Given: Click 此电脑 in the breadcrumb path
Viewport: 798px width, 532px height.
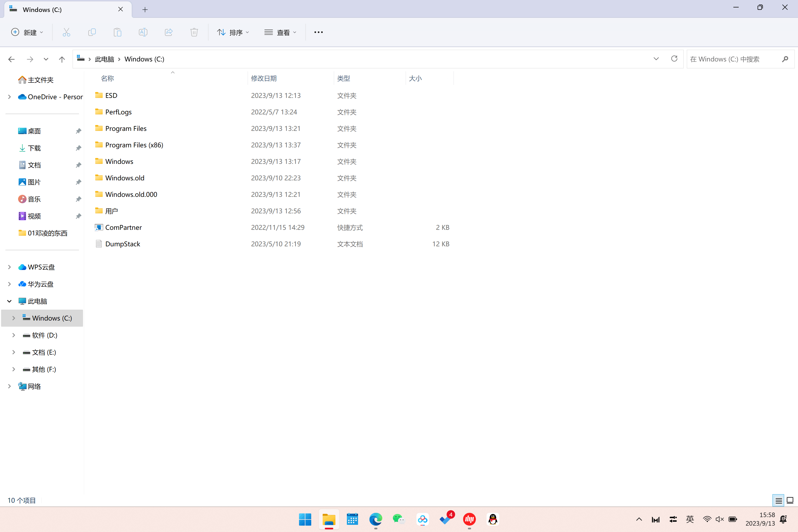Looking at the screenshot, I should [105, 59].
